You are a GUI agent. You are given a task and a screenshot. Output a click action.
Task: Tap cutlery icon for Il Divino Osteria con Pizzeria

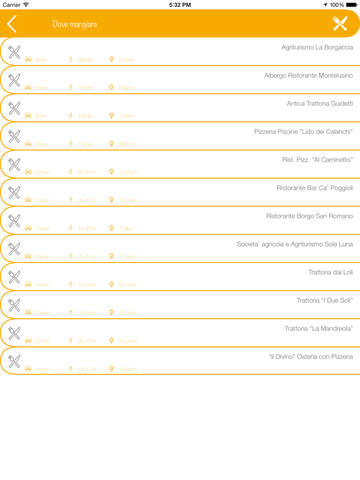[x=14, y=362]
